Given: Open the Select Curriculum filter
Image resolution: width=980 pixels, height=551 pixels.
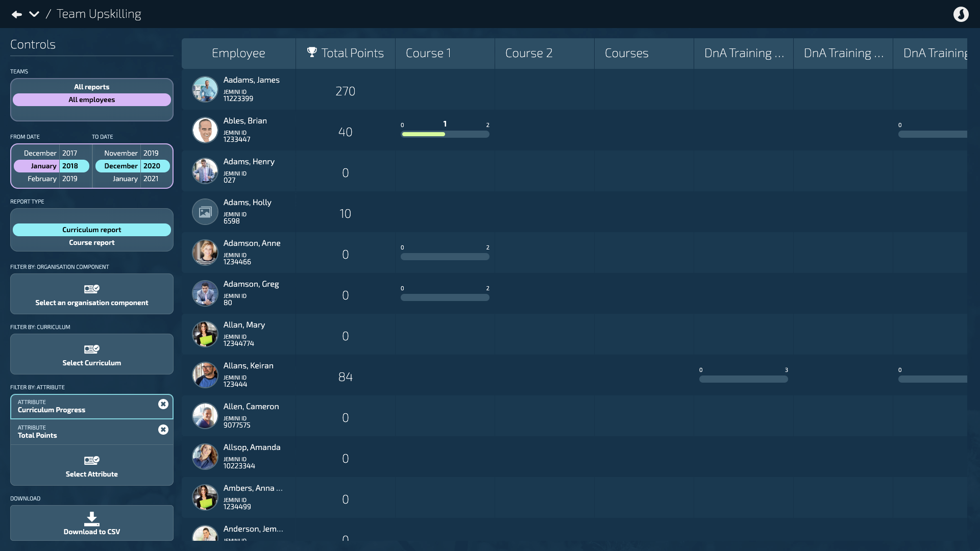Looking at the screenshot, I should tap(92, 355).
